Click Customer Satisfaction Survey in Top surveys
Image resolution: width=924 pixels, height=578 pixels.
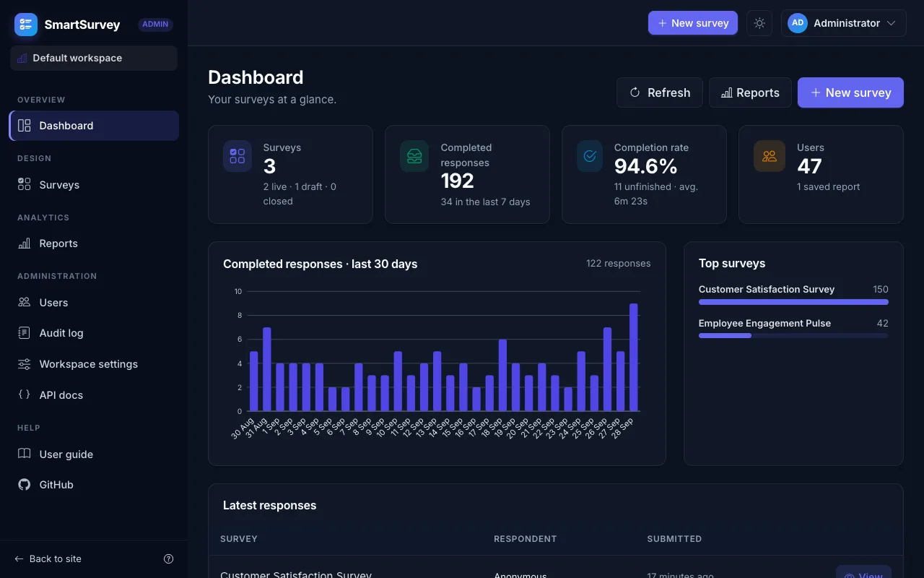coord(767,289)
